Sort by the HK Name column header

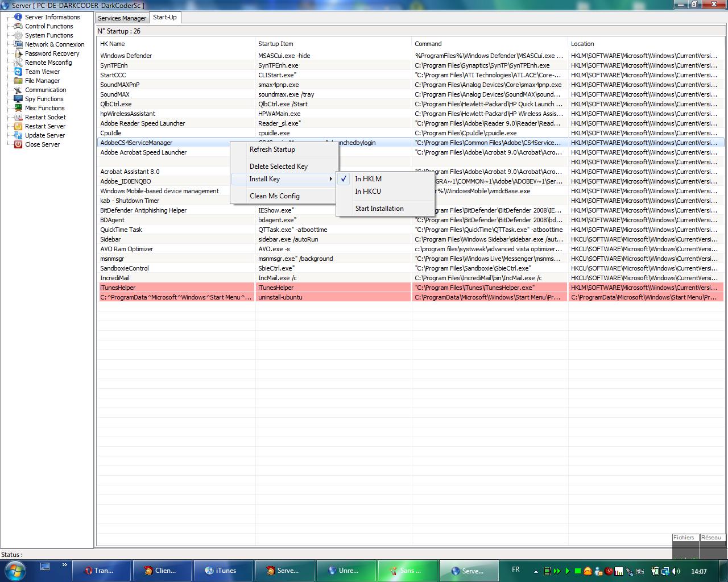pyautogui.click(x=176, y=44)
